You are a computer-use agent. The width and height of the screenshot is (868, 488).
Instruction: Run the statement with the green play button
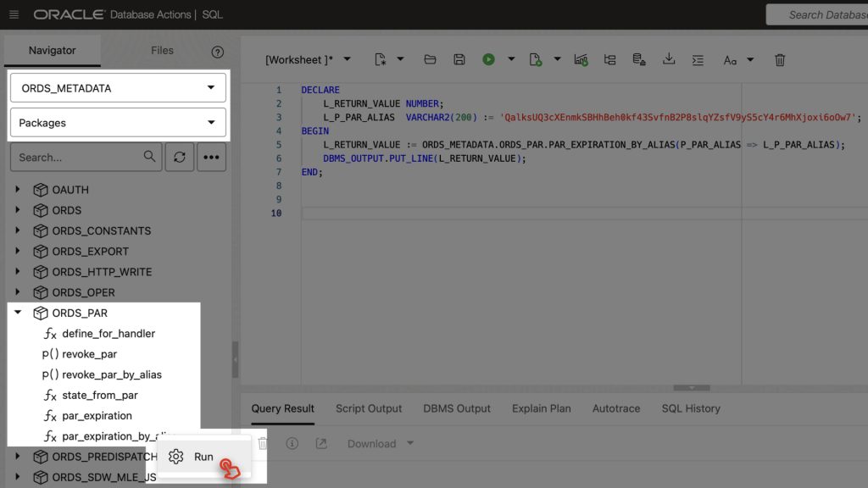coord(488,59)
